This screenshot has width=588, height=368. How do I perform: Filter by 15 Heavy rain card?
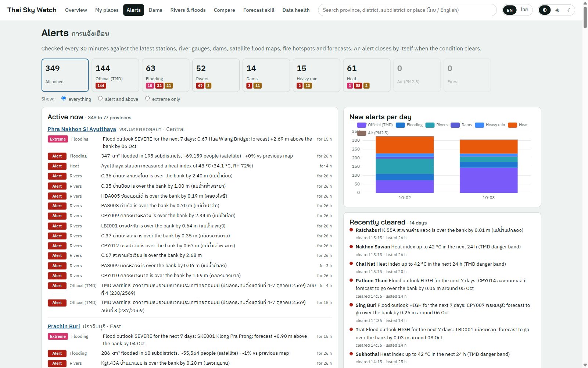(x=316, y=75)
